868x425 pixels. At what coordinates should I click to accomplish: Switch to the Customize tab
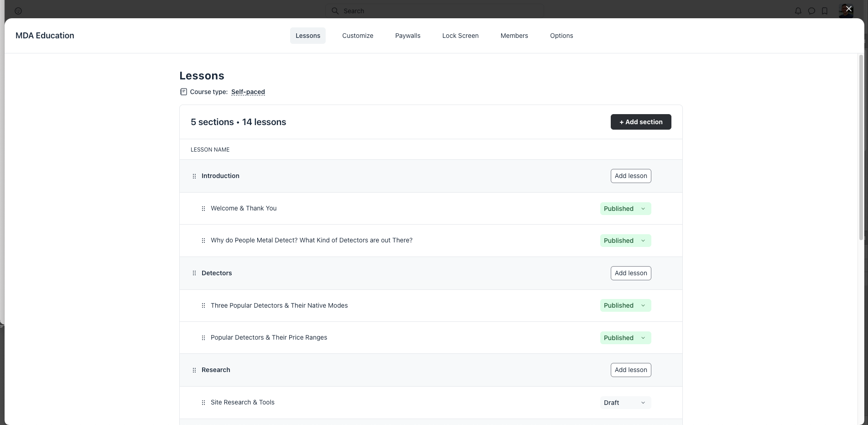tap(358, 36)
